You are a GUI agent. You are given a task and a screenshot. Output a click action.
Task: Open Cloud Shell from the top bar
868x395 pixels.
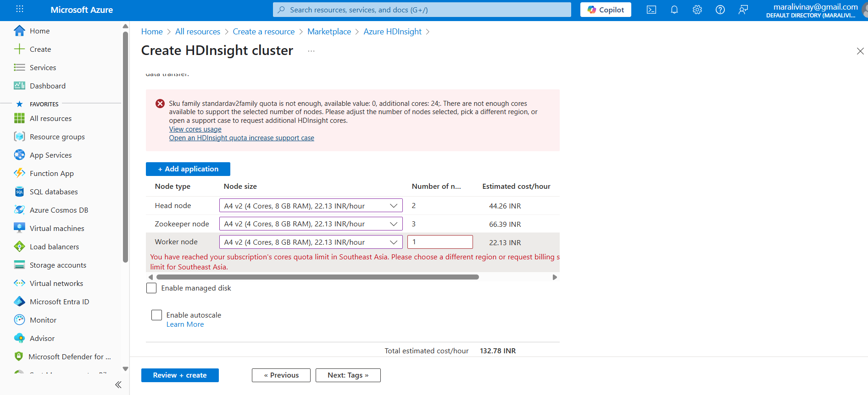point(651,10)
